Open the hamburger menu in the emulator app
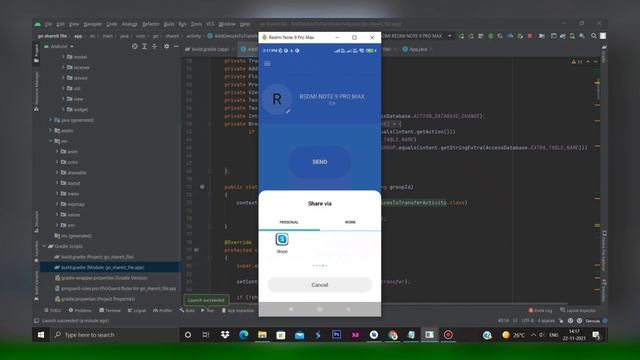 267,64
